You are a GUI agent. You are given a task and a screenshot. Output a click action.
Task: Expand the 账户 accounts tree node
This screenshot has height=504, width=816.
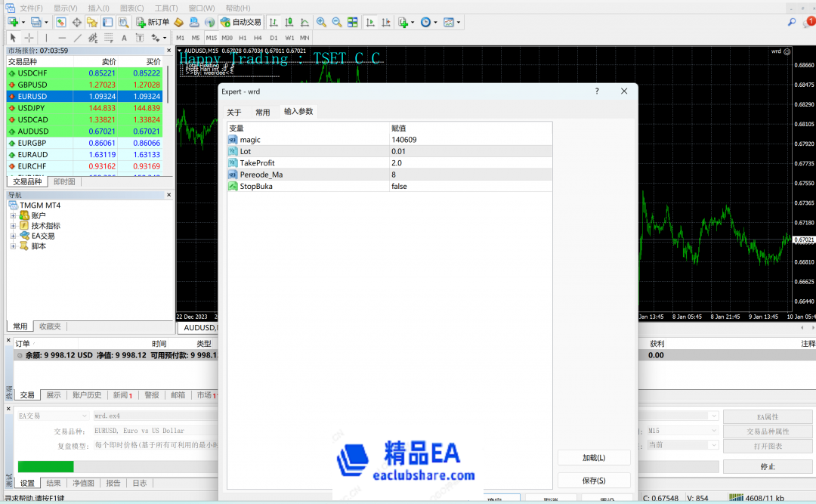click(13, 216)
